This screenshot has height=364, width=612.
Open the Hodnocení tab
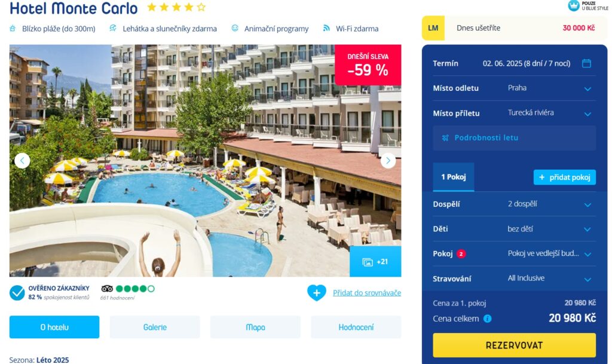[x=356, y=327]
